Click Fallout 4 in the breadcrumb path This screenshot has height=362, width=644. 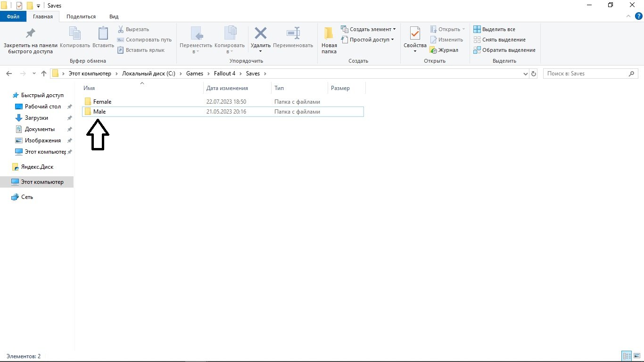(x=224, y=74)
